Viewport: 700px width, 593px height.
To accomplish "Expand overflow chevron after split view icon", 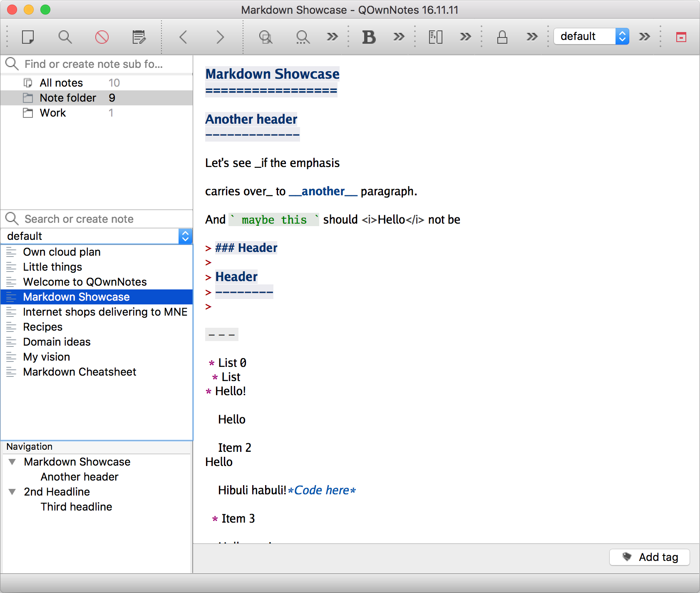I will (465, 37).
